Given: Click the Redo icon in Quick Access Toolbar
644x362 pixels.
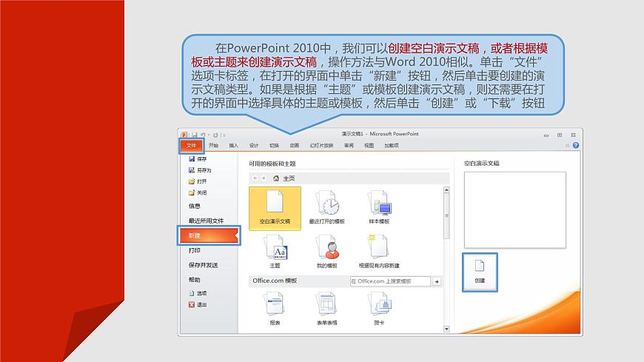Looking at the screenshot, I should pyautogui.click(x=215, y=135).
